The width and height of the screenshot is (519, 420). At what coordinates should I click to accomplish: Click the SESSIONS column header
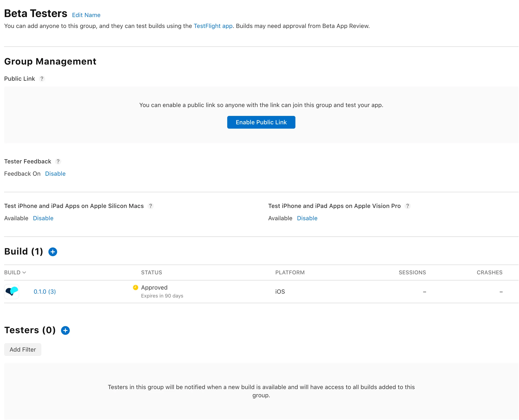point(412,272)
